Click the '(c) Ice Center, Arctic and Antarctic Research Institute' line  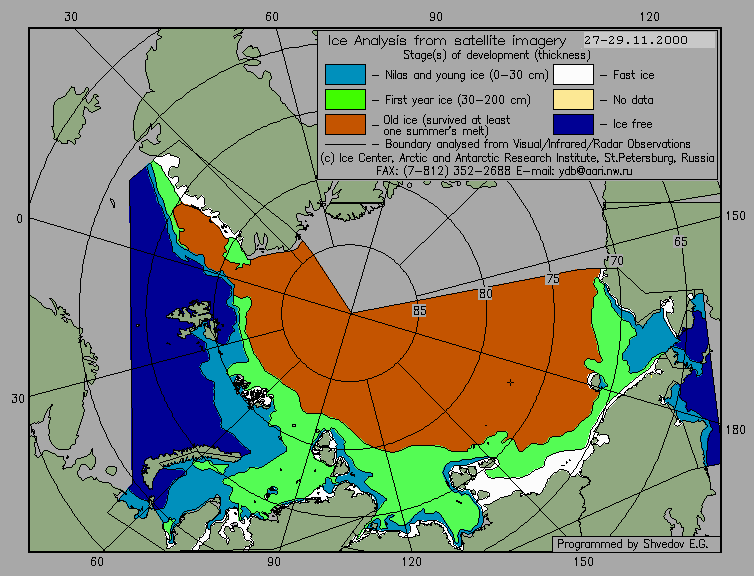click(517, 158)
